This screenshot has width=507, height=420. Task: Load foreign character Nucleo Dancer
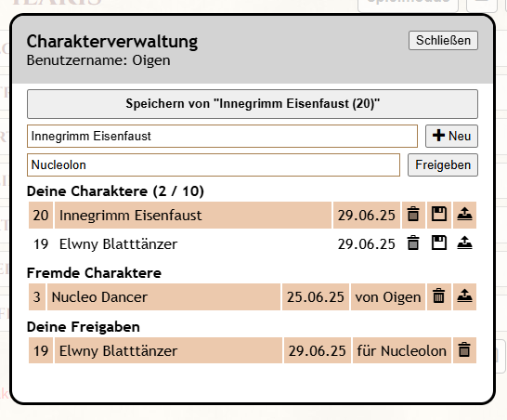[464, 296]
